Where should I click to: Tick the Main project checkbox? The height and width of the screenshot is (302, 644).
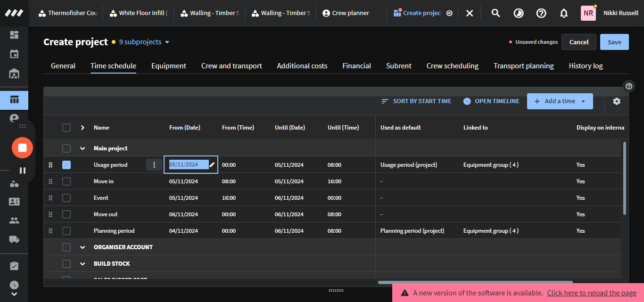66,148
